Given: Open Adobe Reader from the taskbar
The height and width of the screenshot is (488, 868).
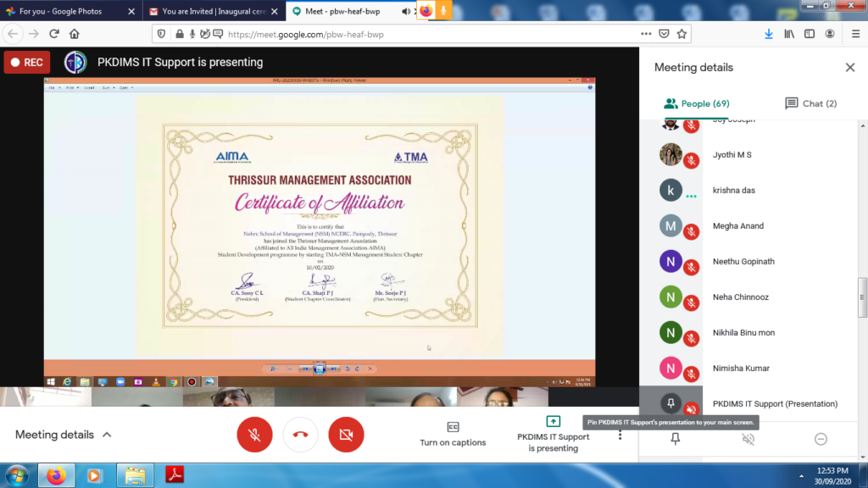Looking at the screenshot, I should tap(174, 475).
